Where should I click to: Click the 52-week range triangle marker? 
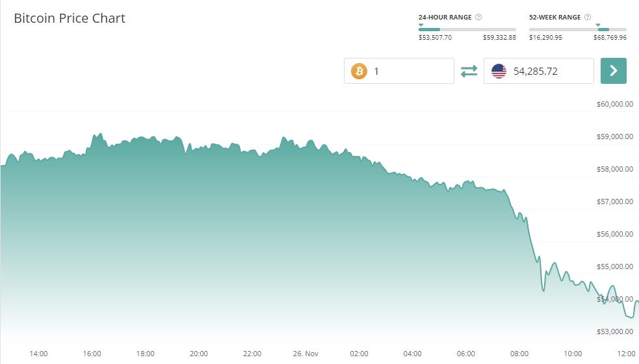pyautogui.click(x=598, y=25)
